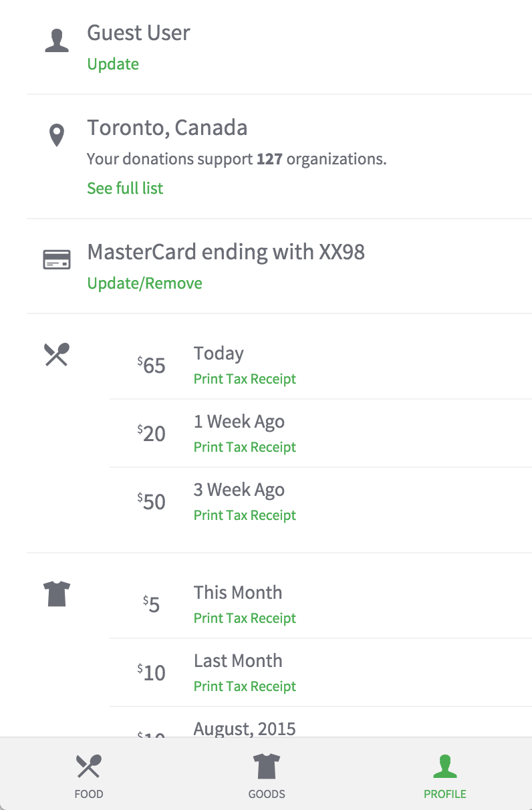Click the credit card icon
Viewport: 532px width, 810px height.
(57, 259)
